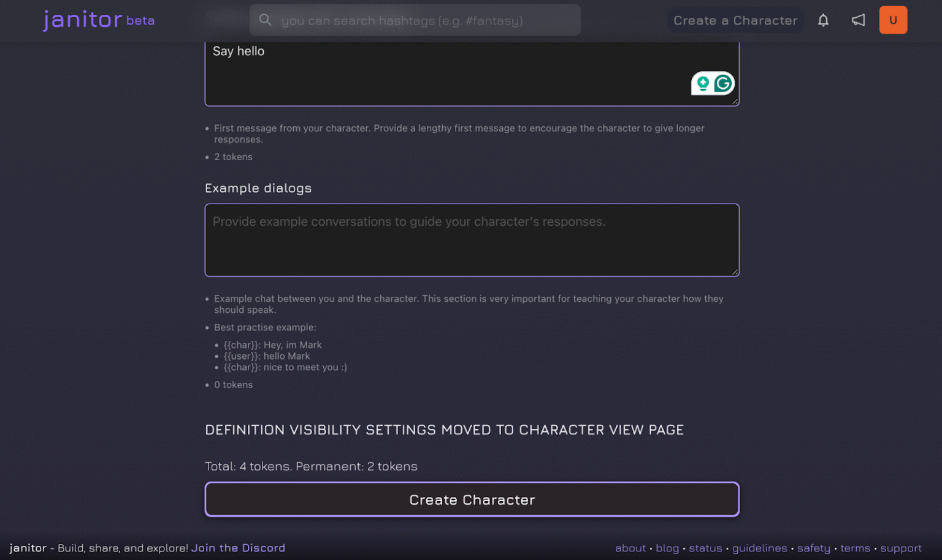Click the Create Character button
The width and height of the screenshot is (942, 560).
(472, 499)
